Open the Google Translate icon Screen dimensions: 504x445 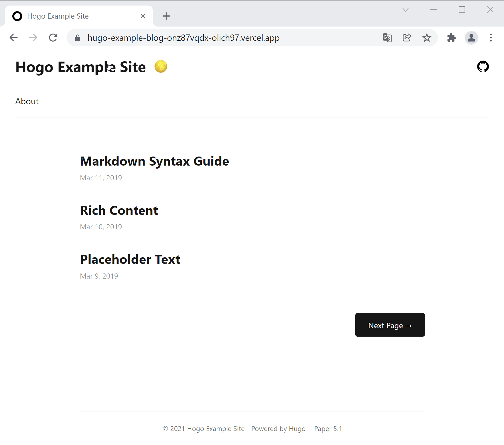coord(387,37)
